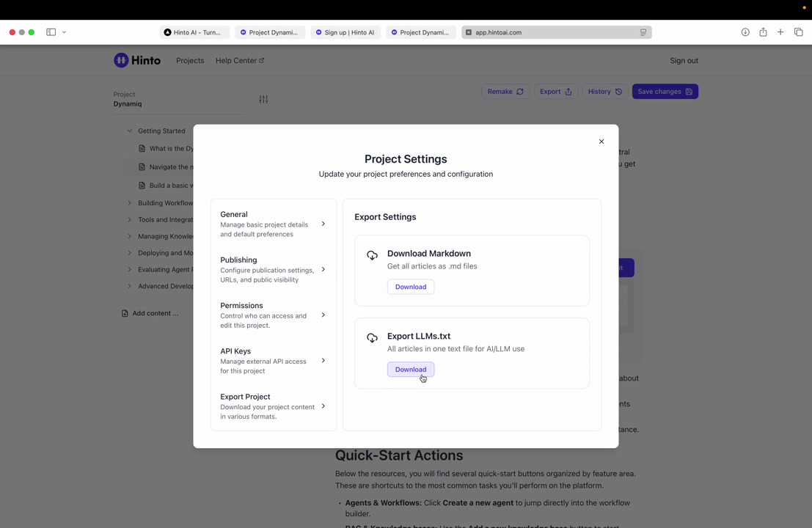812x528 pixels.
Task: Close the Project Settings dialog
Action: (x=601, y=142)
